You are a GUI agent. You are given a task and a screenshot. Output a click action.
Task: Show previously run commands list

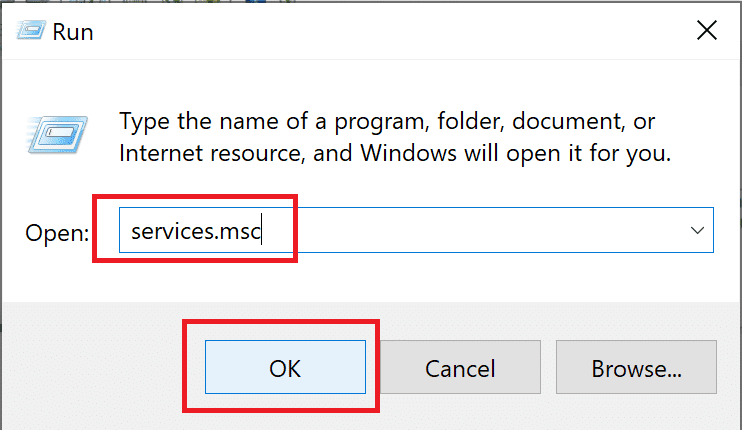tap(697, 231)
